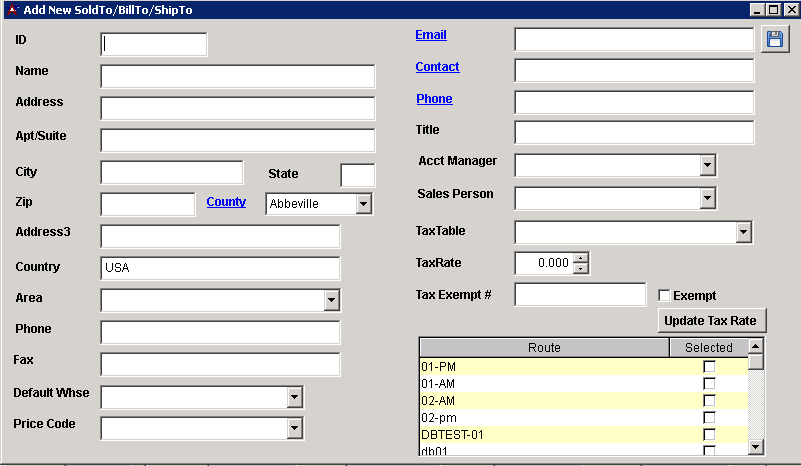Click the Contact link label

point(437,67)
